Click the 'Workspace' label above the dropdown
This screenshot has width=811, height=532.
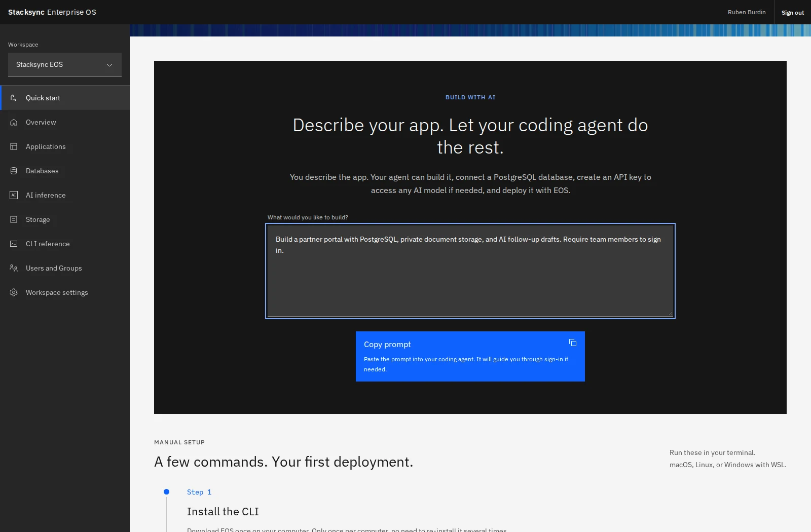click(23, 45)
